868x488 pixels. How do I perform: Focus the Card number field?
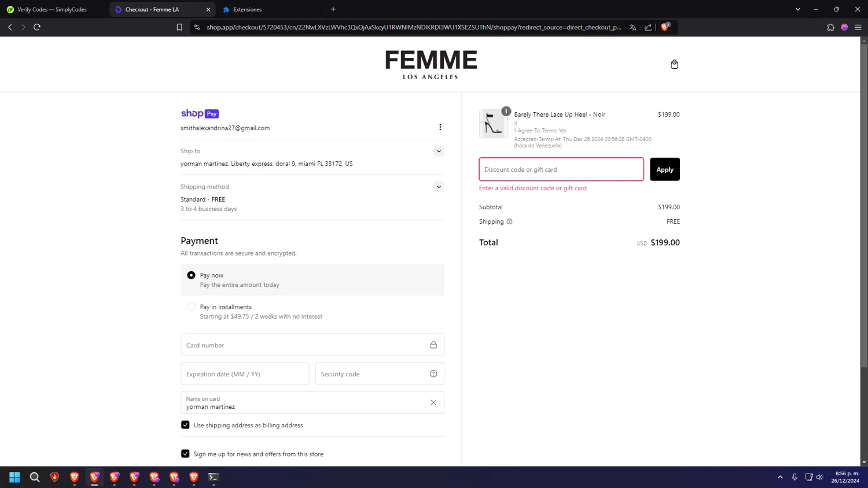point(312,345)
